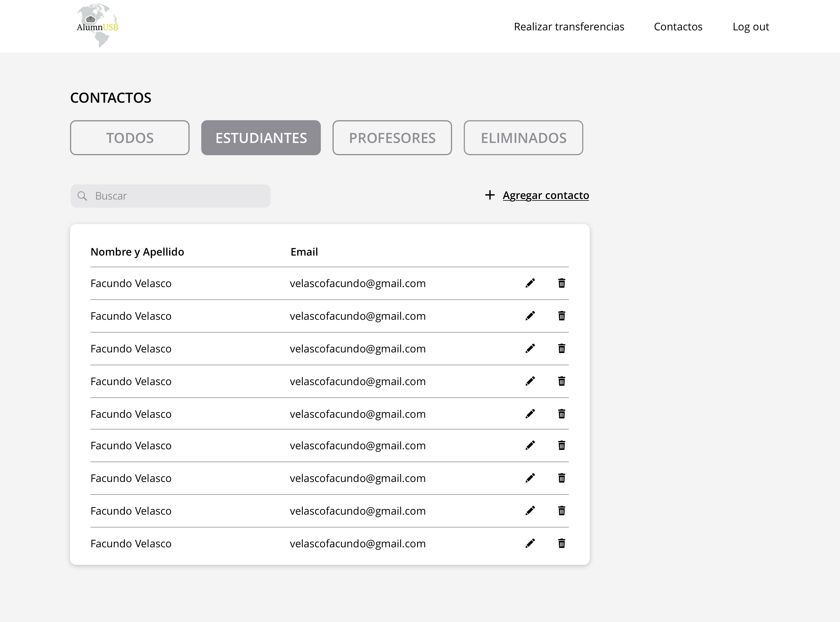Screen dimensions: 840x622
Task: Click the AlumnUSB globe logo
Action: point(97,26)
